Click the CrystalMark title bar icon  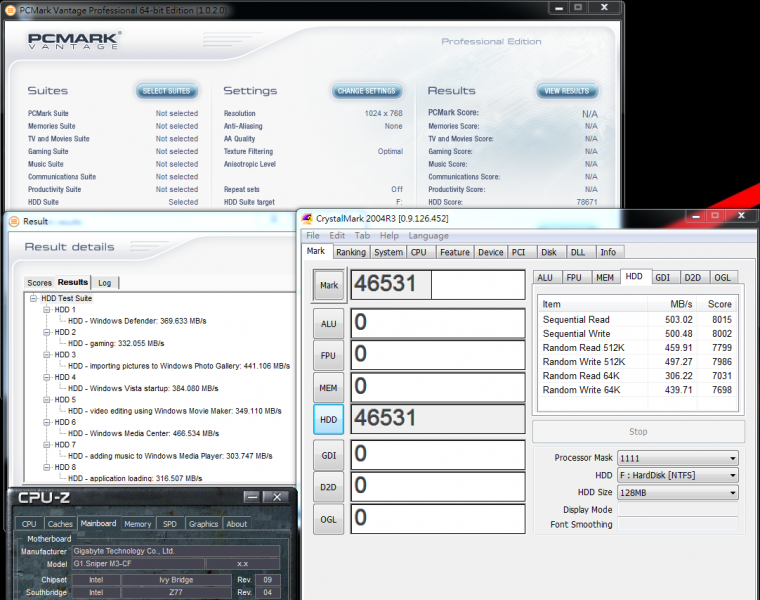click(307, 218)
